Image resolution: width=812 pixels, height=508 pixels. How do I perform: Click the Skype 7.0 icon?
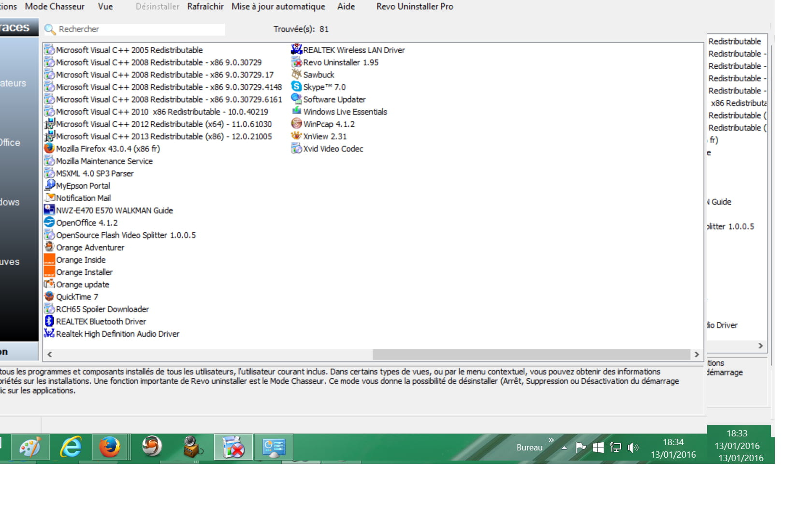click(296, 87)
